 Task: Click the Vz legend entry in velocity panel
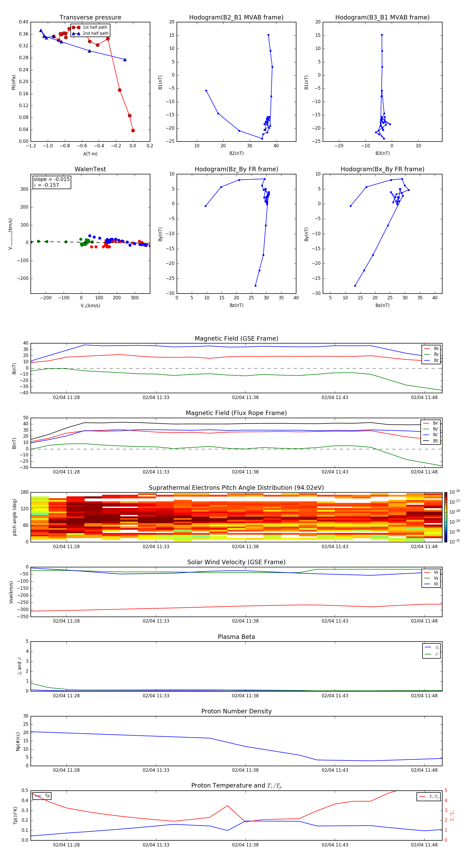[431, 584]
